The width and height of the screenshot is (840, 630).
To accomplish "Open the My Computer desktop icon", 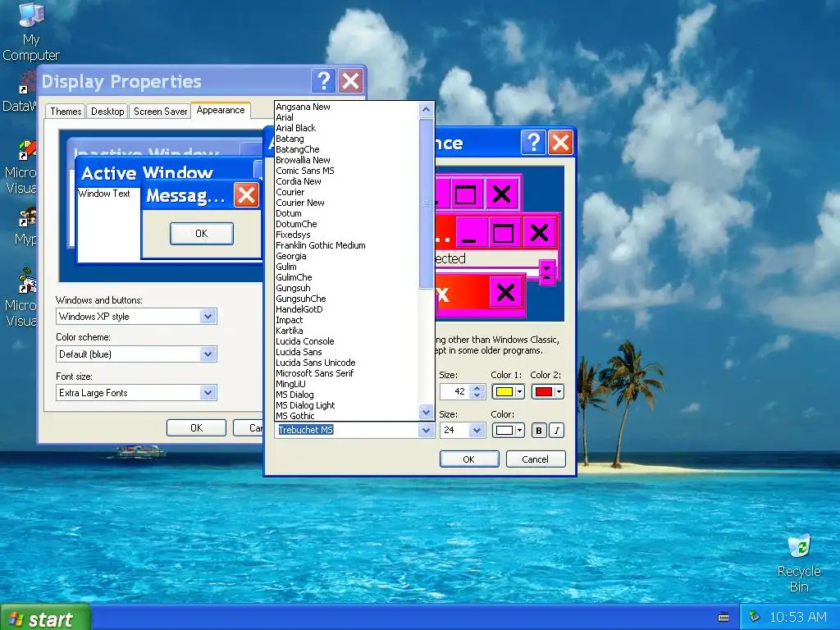I will click(x=31, y=32).
